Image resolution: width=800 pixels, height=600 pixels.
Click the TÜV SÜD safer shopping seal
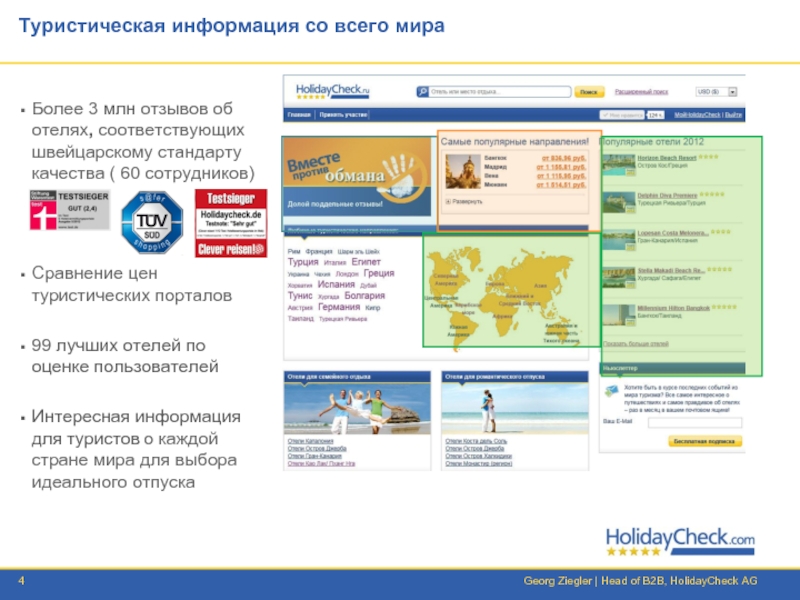click(152, 222)
